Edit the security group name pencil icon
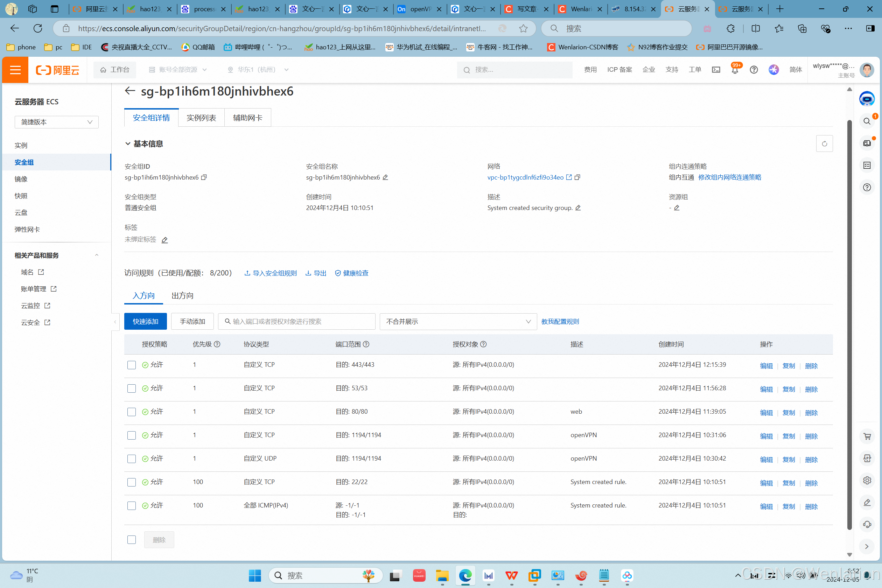882x588 pixels. pos(385,177)
